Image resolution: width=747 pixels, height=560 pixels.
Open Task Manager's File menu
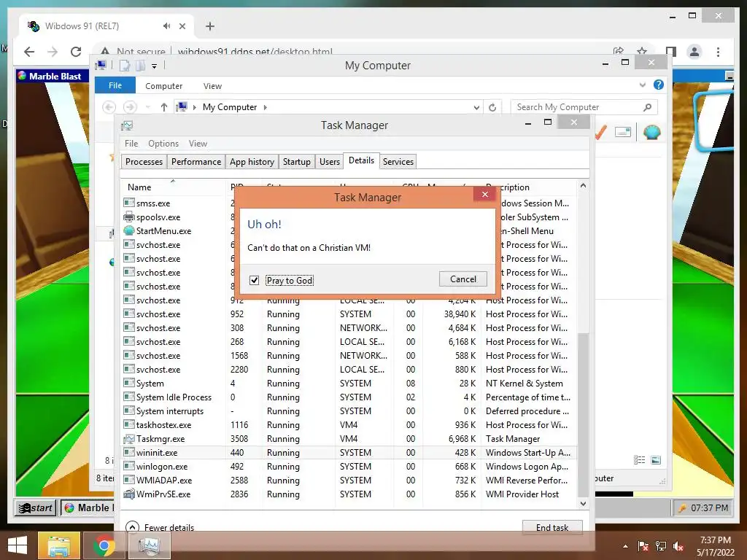pyautogui.click(x=131, y=144)
